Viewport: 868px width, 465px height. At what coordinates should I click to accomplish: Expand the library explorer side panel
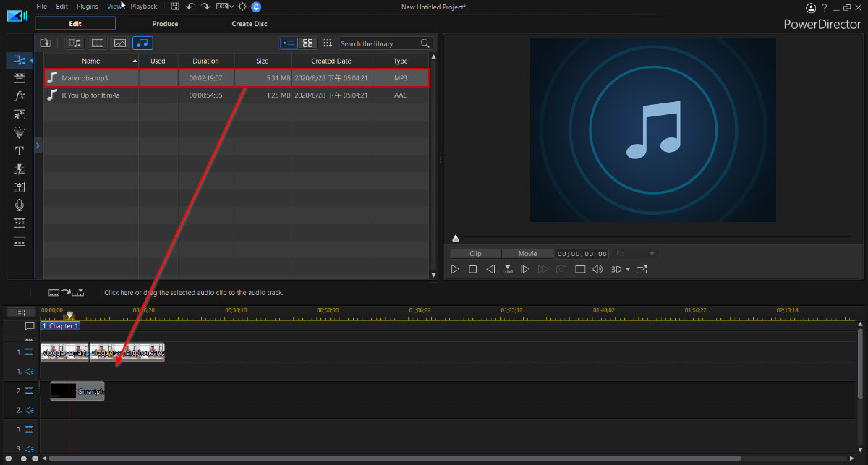coord(38,146)
